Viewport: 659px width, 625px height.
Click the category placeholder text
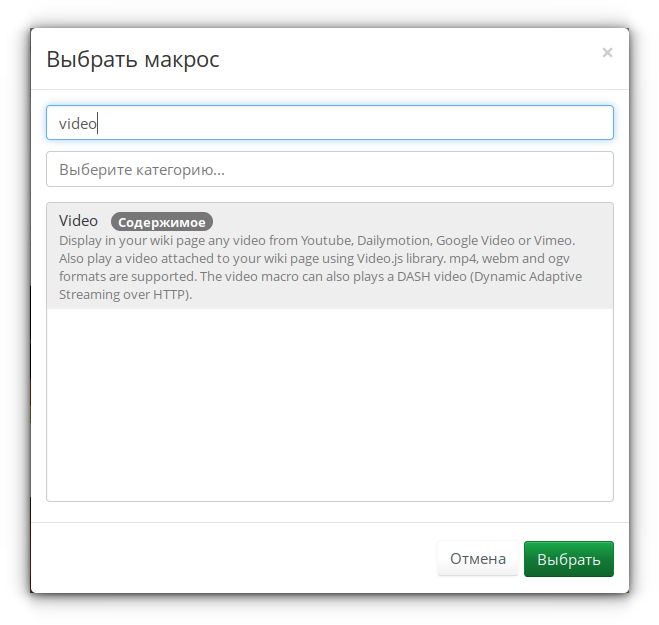pos(142,170)
